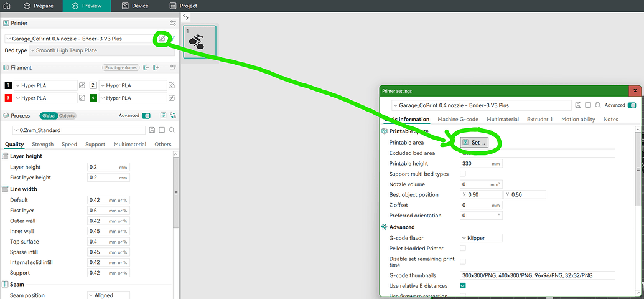
Task: Click the red filament 3 color swatch
Action: 8,98
